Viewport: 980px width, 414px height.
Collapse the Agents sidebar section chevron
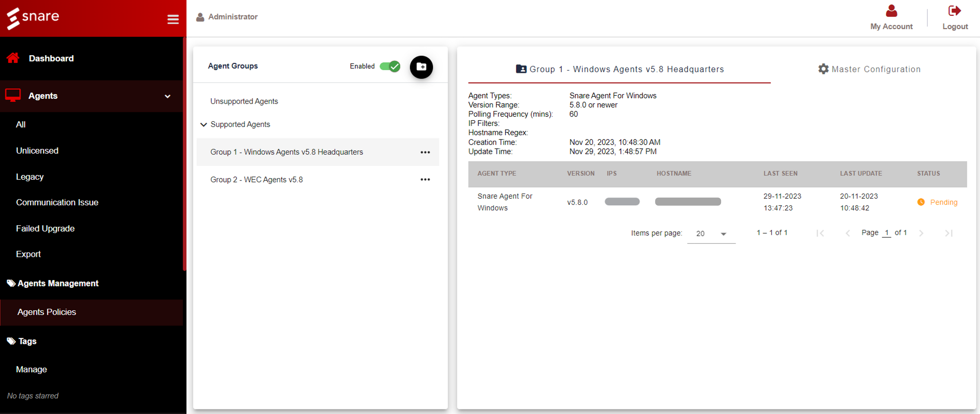click(x=167, y=96)
